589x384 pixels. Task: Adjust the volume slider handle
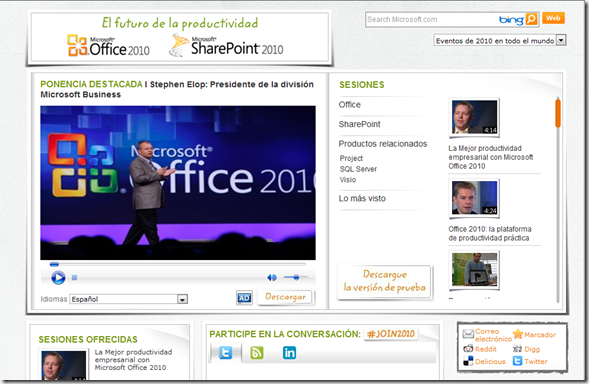pos(296,277)
